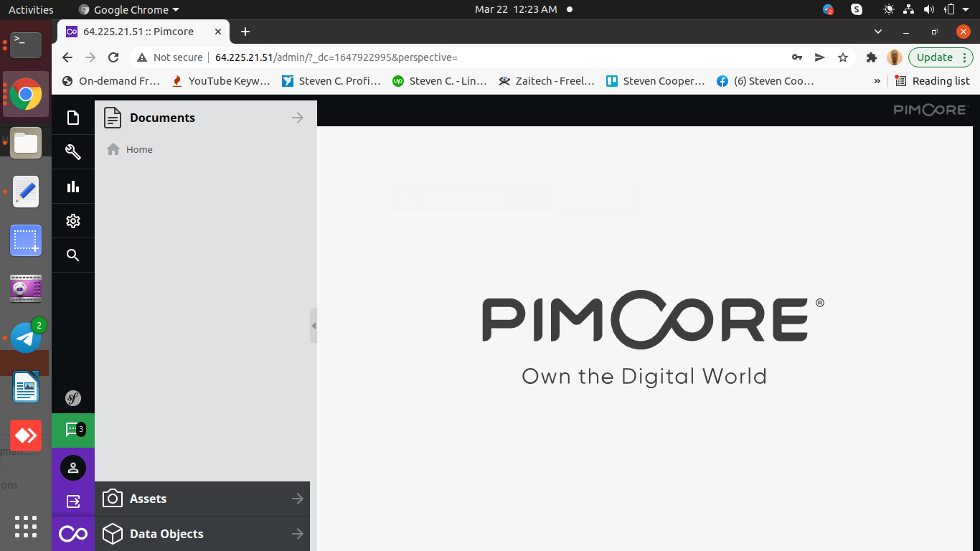The height and width of the screenshot is (551, 980).
Task: Show Applications grid in dock
Action: tap(26, 527)
